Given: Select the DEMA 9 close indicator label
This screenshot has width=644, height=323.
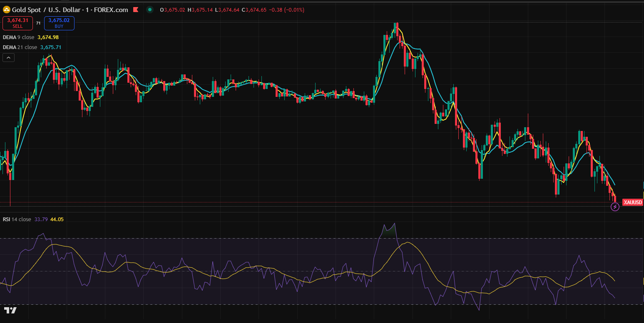Looking at the screenshot, I should coord(19,37).
